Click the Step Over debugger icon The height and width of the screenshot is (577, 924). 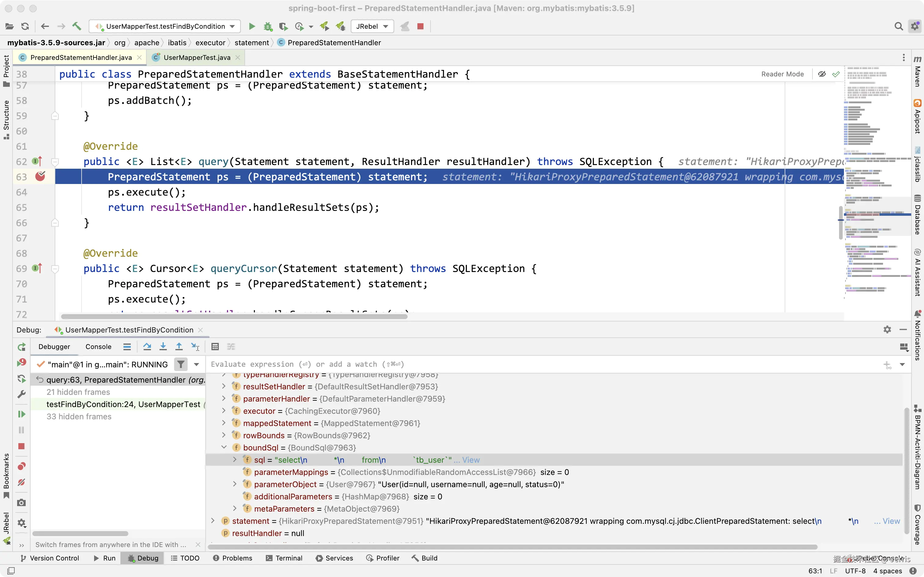point(147,347)
